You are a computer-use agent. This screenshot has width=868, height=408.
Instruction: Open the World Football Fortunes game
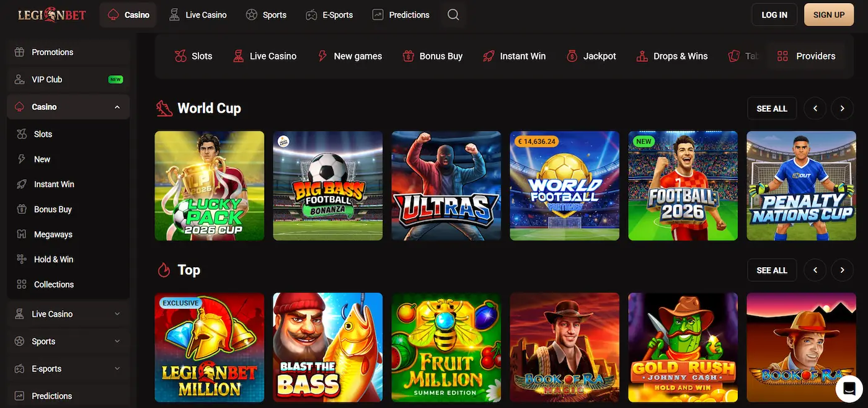pos(565,185)
